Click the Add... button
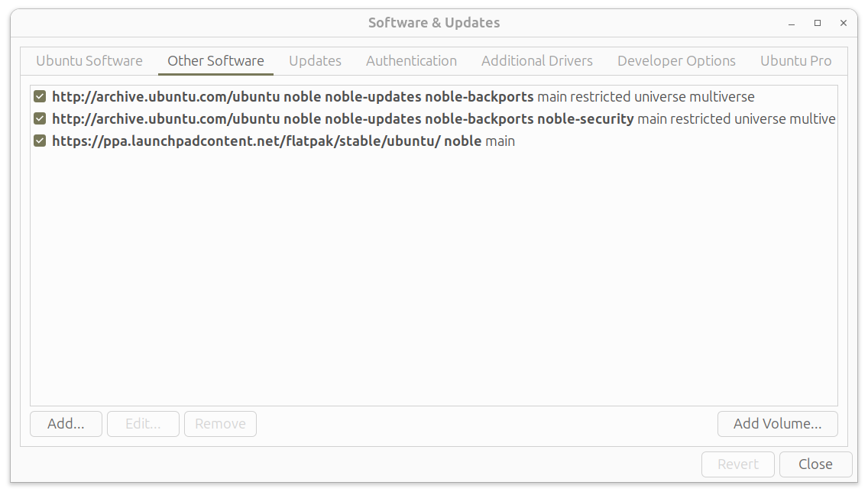Image resolution: width=868 pixels, height=495 pixels. pos(66,424)
